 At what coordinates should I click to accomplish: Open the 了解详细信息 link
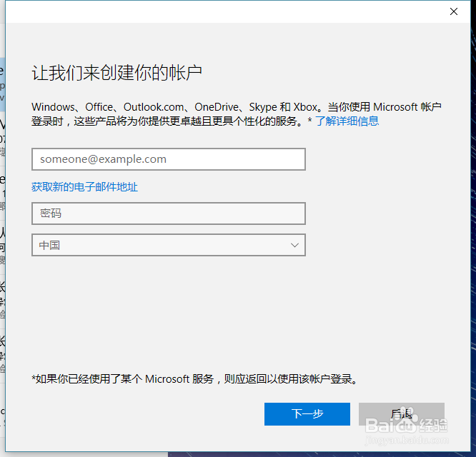pyautogui.click(x=347, y=121)
